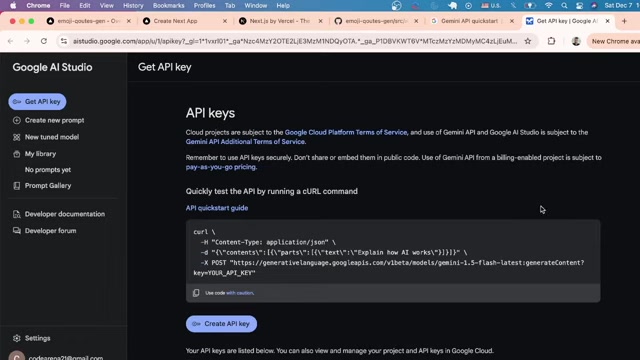Open Settings in the sidebar
The width and height of the screenshot is (640, 360).
[x=31, y=338]
